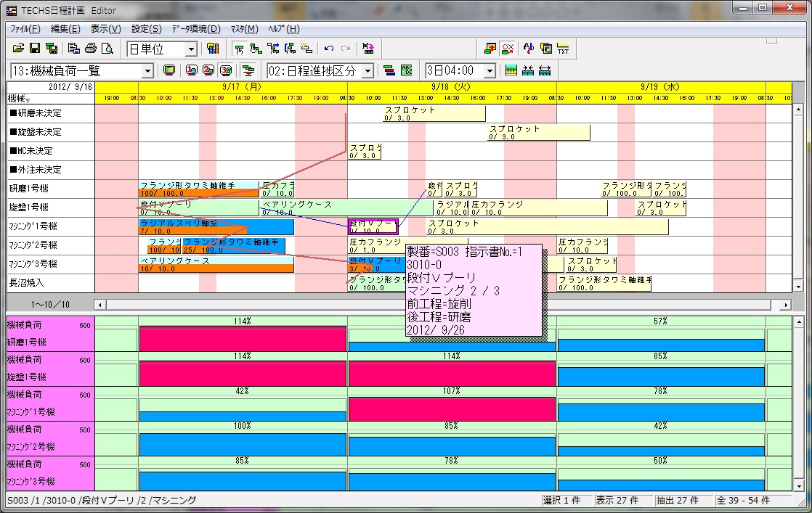Open the 02:日程進捗区分 dropdown
Image resolution: width=812 pixels, height=513 pixels.
click(x=368, y=71)
